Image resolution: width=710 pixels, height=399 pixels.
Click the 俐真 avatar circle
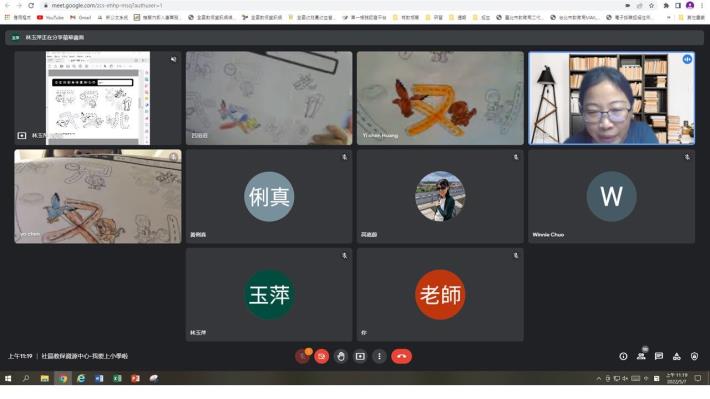click(x=269, y=197)
